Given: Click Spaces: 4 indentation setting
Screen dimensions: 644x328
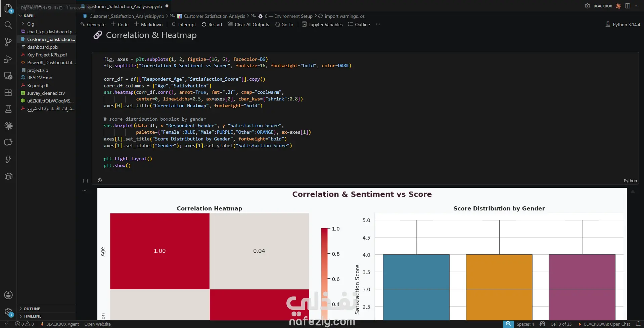Looking at the screenshot, I should coord(525,324).
